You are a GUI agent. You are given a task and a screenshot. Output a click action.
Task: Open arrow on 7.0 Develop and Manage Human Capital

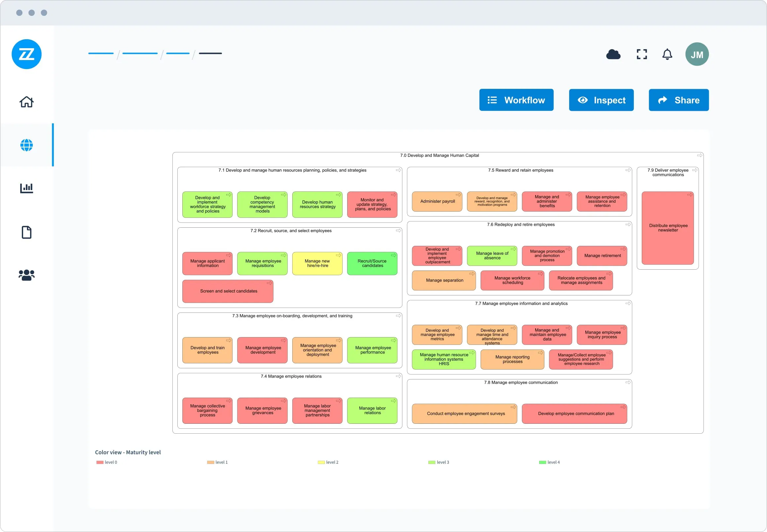[700, 155]
